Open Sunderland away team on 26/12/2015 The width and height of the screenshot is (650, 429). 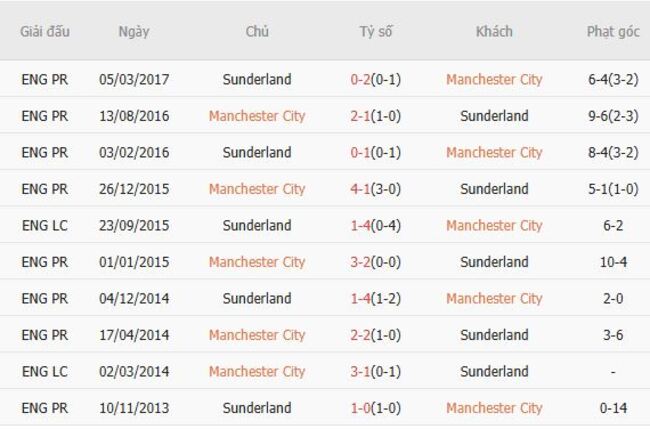tap(494, 189)
